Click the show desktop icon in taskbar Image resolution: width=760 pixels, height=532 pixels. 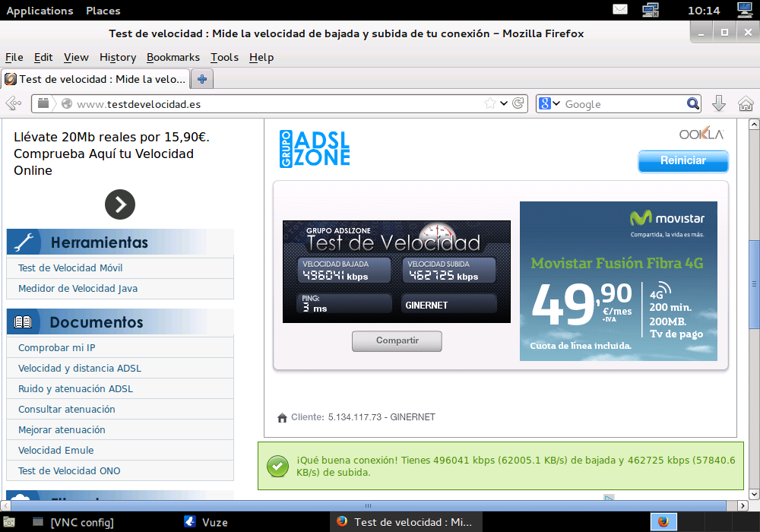pyautogui.click(x=8, y=522)
